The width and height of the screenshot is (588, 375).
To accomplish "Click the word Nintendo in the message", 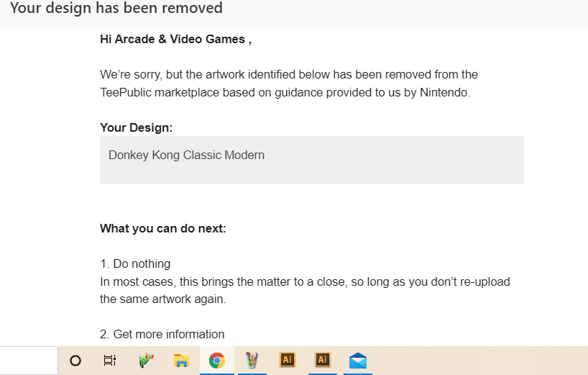I will [x=444, y=92].
